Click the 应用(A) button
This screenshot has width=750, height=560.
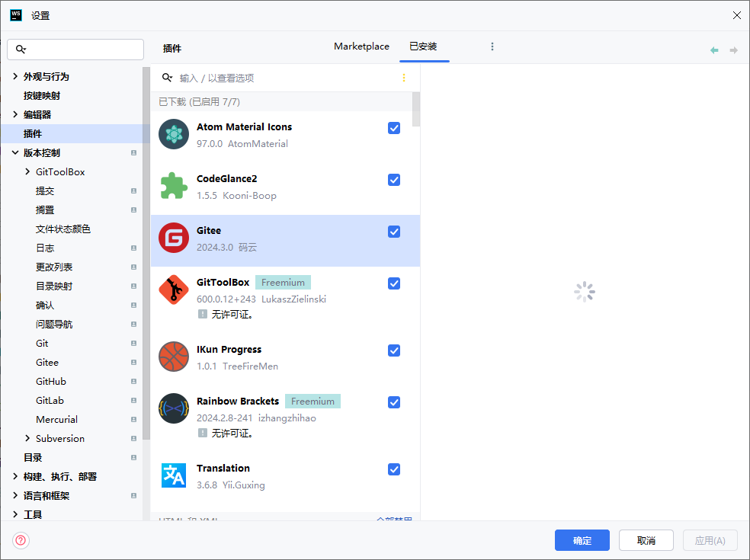(x=710, y=540)
